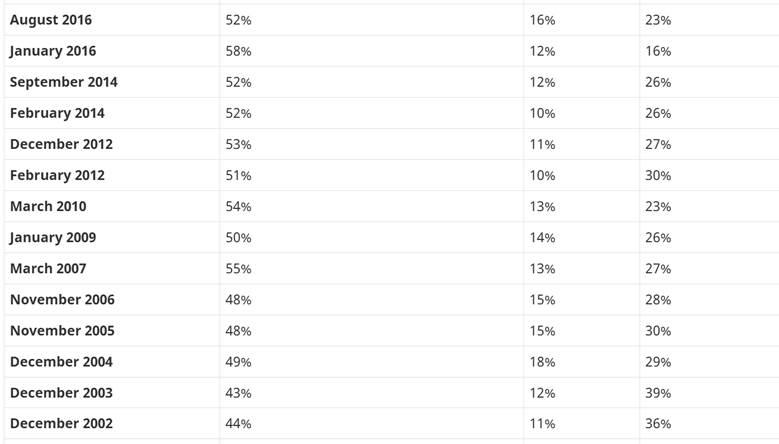Image resolution: width=779 pixels, height=444 pixels.
Task: Click the August 2016 row label
Action: point(53,20)
